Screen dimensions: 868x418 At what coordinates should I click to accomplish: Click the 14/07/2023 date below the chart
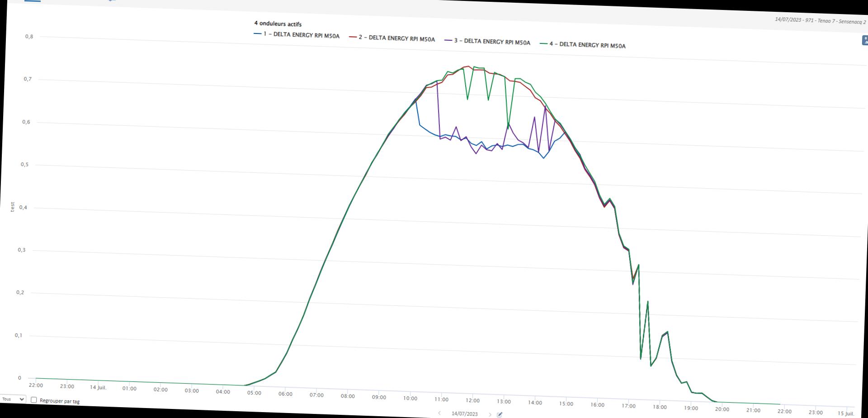465,413
